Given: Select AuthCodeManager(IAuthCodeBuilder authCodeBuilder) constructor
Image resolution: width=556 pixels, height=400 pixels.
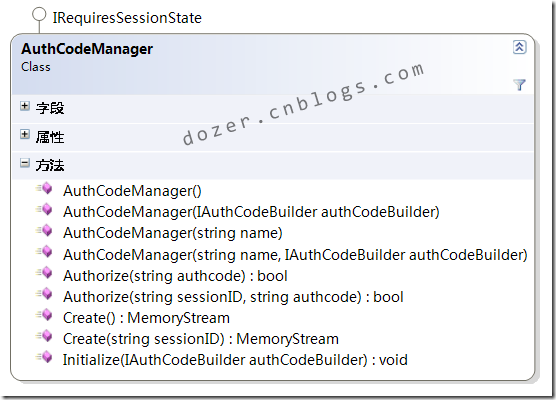Looking at the screenshot, I should coord(251,212).
